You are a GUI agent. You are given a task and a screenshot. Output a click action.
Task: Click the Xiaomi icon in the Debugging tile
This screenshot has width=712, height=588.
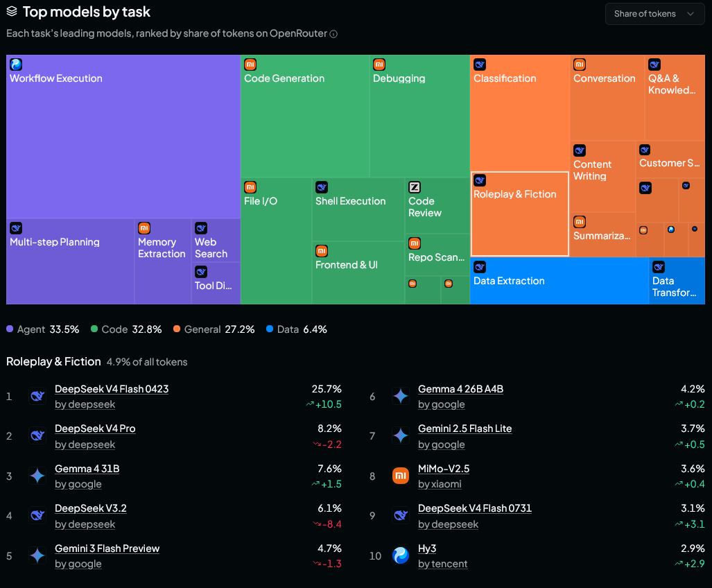click(379, 64)
